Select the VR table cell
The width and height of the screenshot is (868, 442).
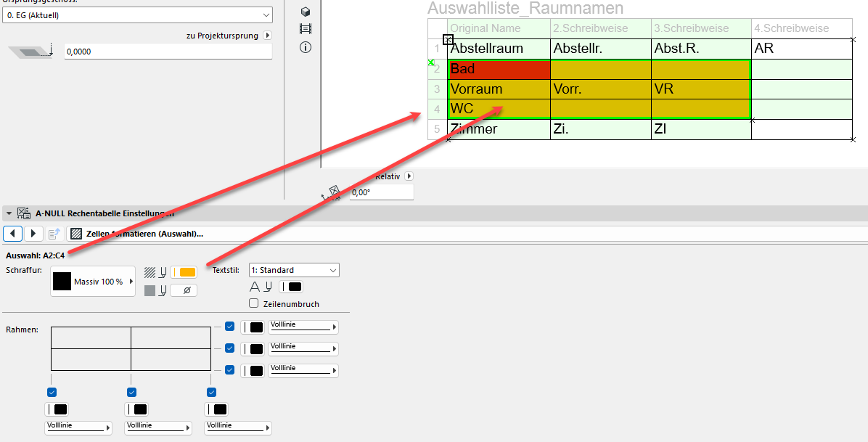tap(701, 89)
